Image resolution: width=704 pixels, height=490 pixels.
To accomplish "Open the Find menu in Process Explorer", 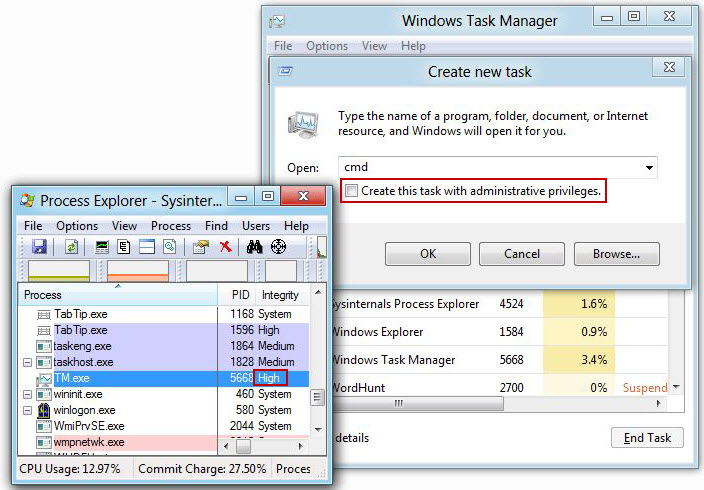I will 216,225.
